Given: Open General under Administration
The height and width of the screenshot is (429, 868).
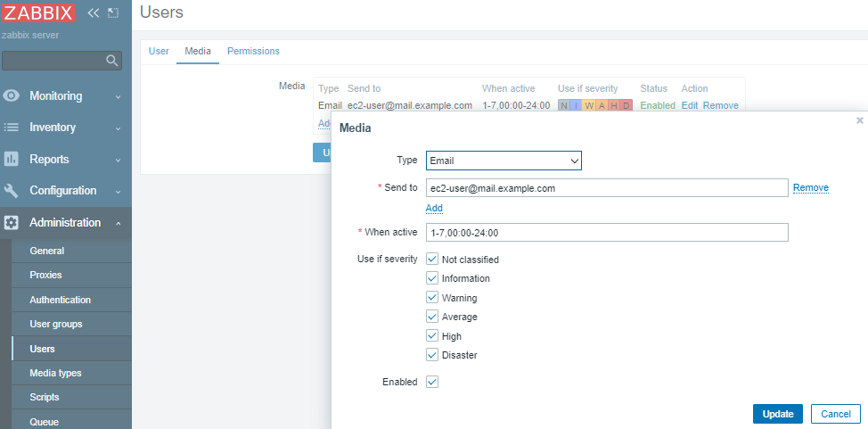Looking at the screenshot, I should click(71, 251).
